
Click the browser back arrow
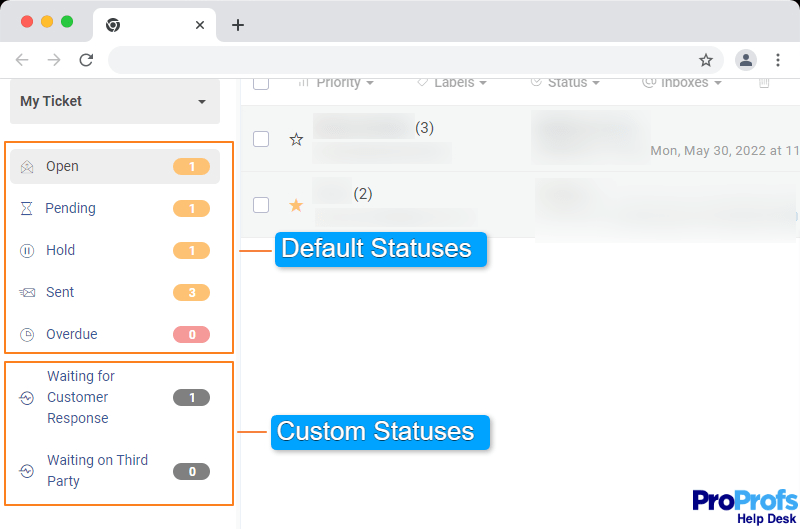22,60
